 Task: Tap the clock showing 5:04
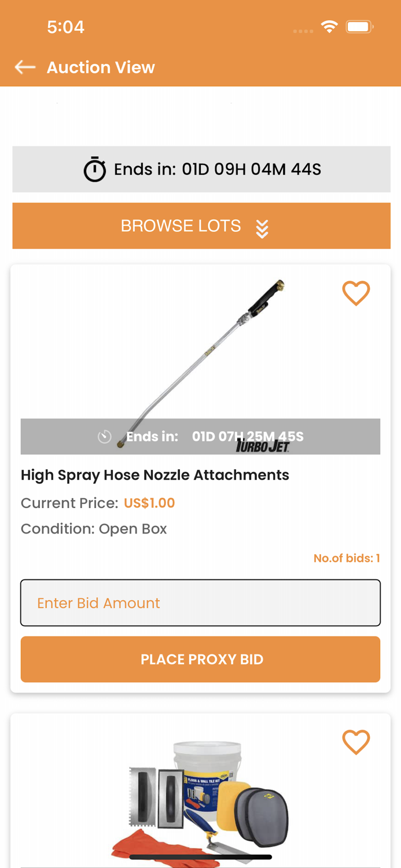[x=66, y=26]
